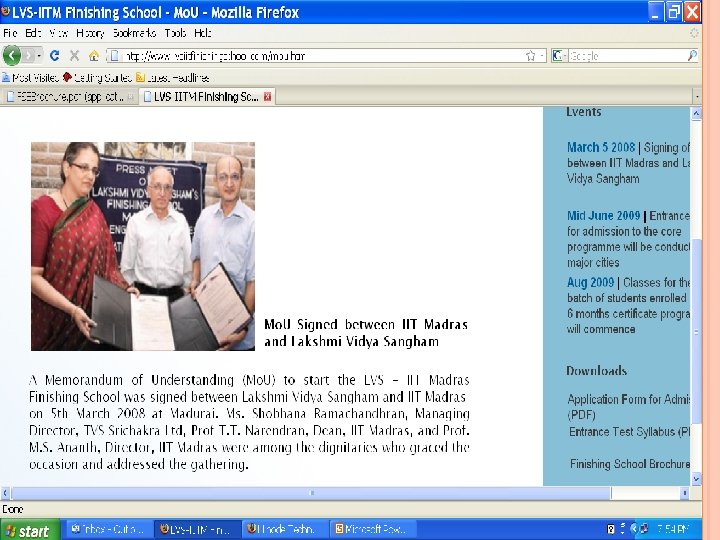
Task: Click the Stop loading X icon
Action: [x=74, y=56]
